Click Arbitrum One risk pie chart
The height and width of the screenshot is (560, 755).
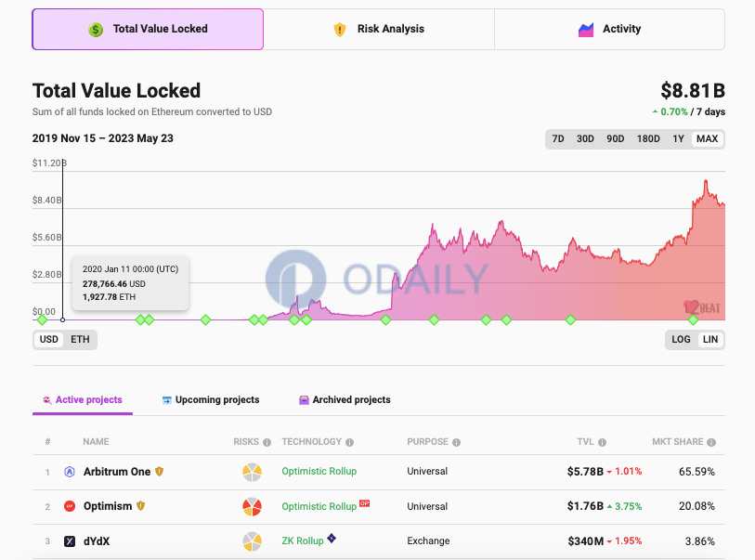[x=252, y=473]
